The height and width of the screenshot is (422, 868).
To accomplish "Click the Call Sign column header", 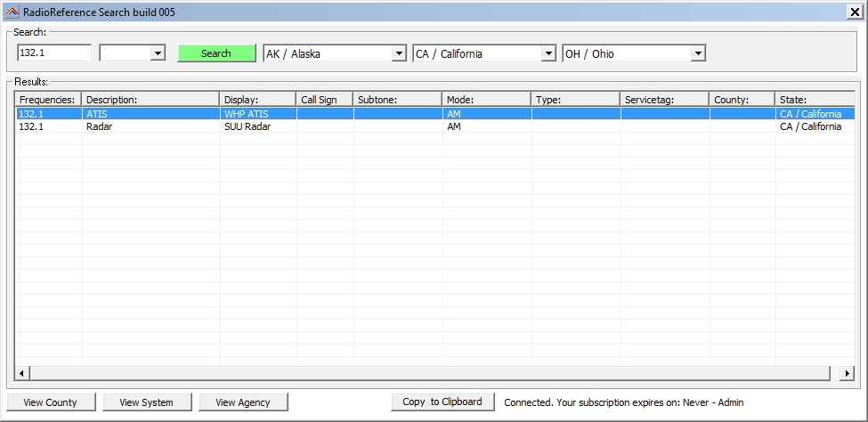I will (324, 100).
